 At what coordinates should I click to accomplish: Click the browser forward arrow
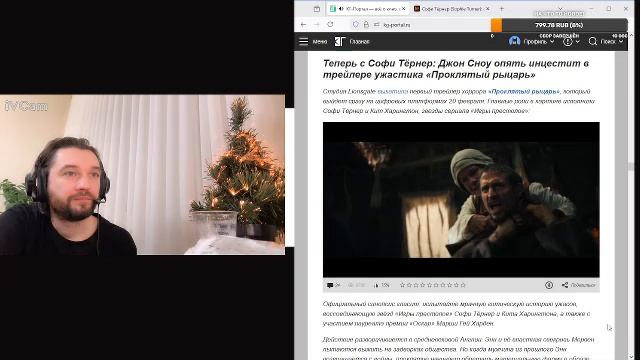[317, 24]
